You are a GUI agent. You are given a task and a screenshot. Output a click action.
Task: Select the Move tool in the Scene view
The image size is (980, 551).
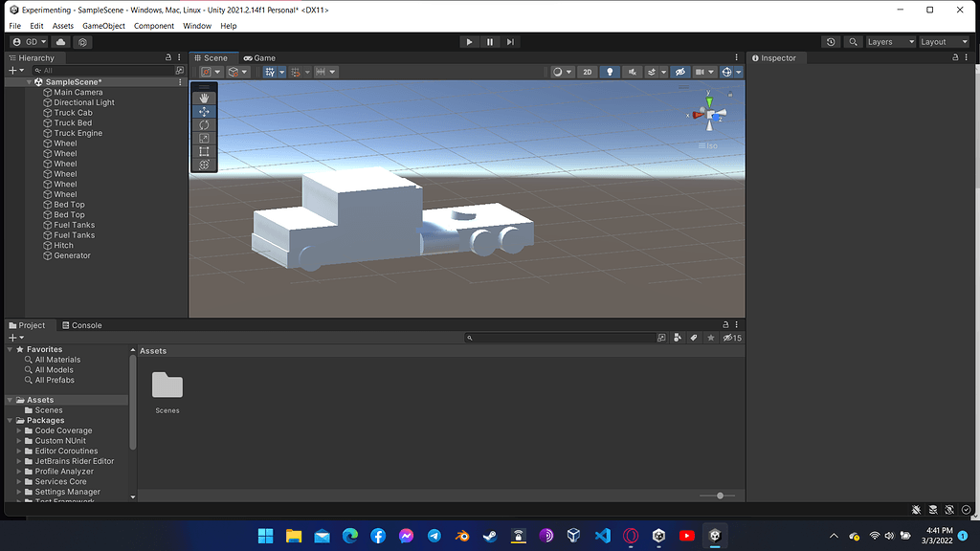pos(204,110)
